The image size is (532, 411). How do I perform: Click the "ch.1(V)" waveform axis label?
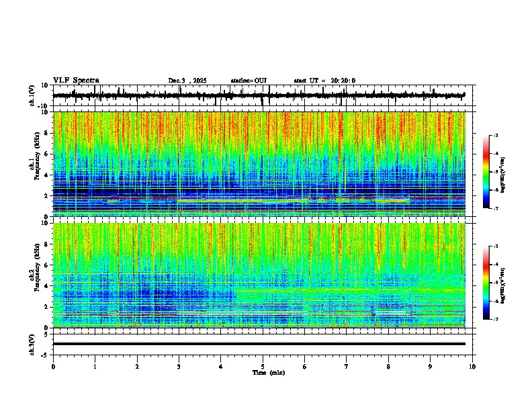click(x=32, y=95)
